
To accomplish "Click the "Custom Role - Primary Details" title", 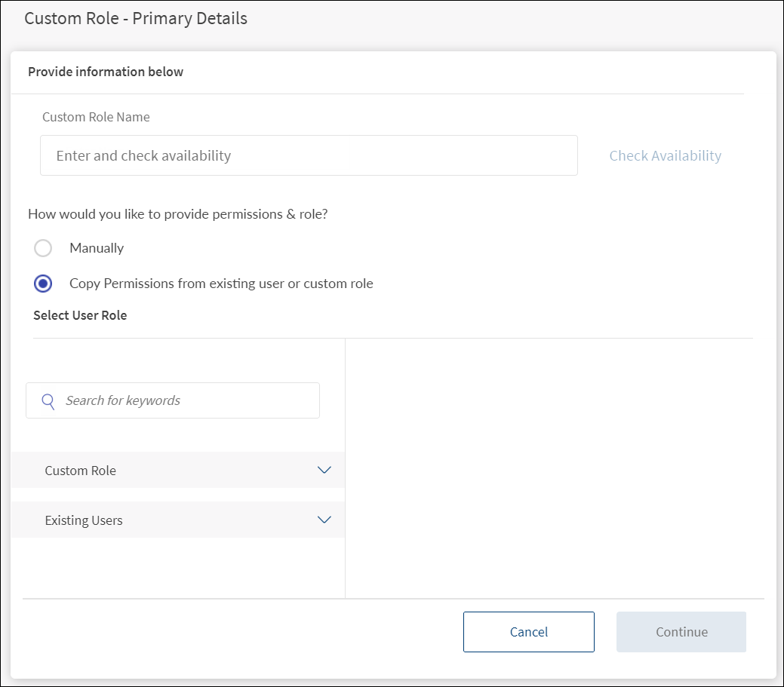I will 136,18.
